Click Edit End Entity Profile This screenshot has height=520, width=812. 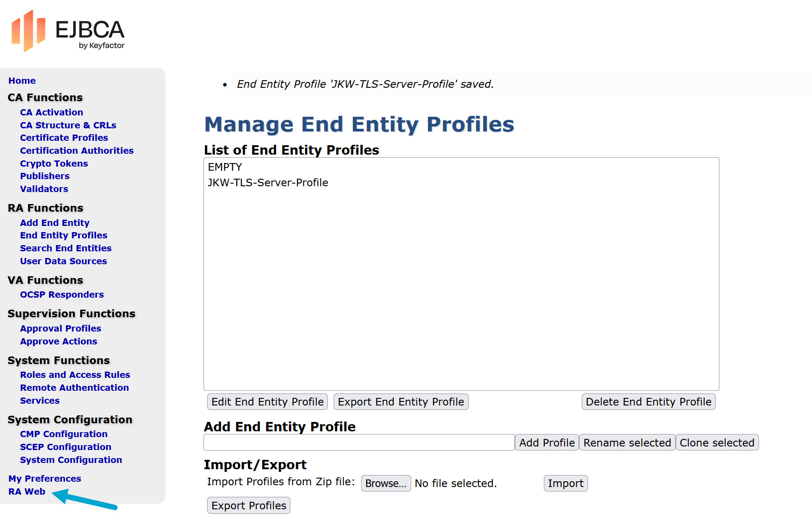point(267,401)
